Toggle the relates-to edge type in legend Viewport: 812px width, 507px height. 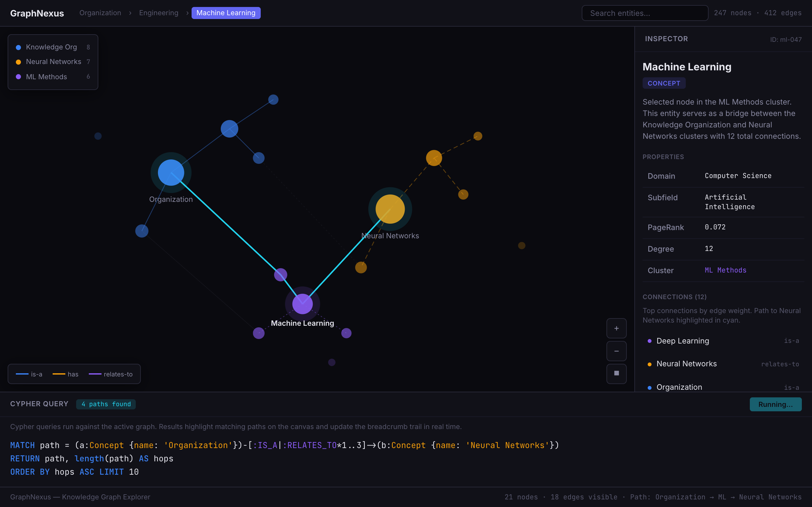pyautogui.click(x=111, y=374)
